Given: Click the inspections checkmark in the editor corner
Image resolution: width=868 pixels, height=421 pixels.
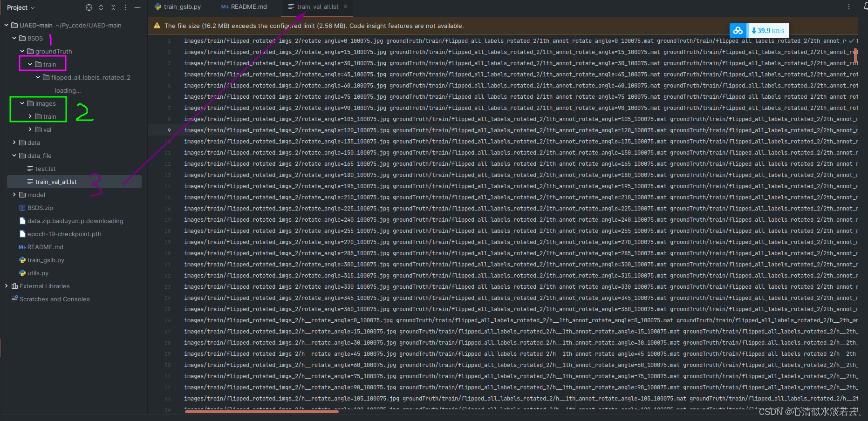Looking at the screenshot, I should (852, 41).
